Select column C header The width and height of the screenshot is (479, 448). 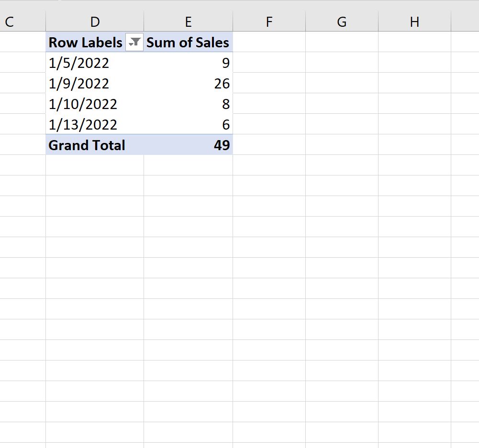tap(22, 22)
